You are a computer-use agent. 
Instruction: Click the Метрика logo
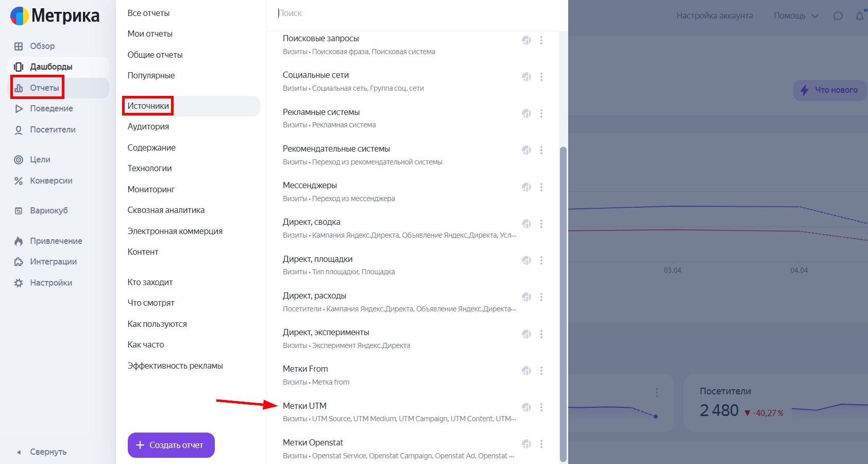pos(55,16)
